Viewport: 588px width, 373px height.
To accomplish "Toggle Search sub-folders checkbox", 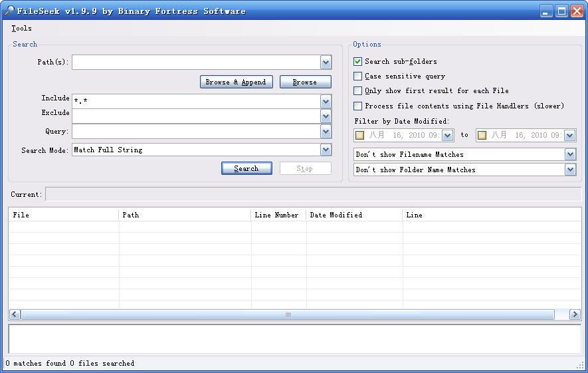I will pyautogui.click(x=358, y=62).
